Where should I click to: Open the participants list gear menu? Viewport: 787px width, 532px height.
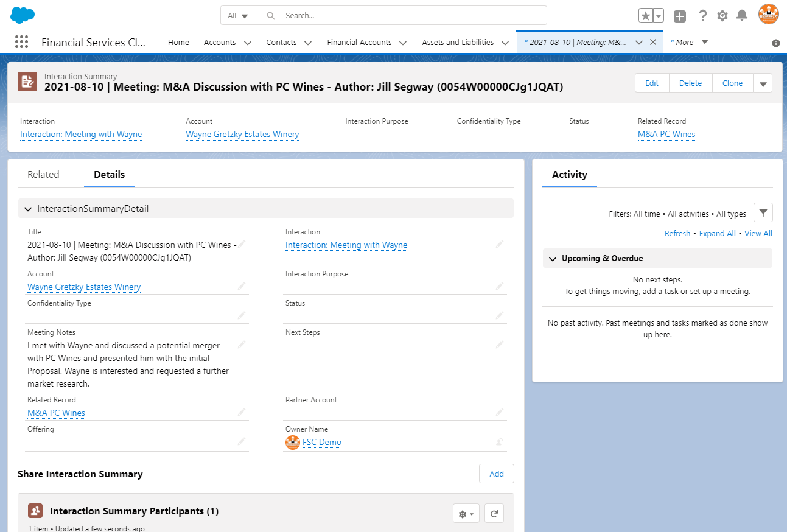point(466,513)
